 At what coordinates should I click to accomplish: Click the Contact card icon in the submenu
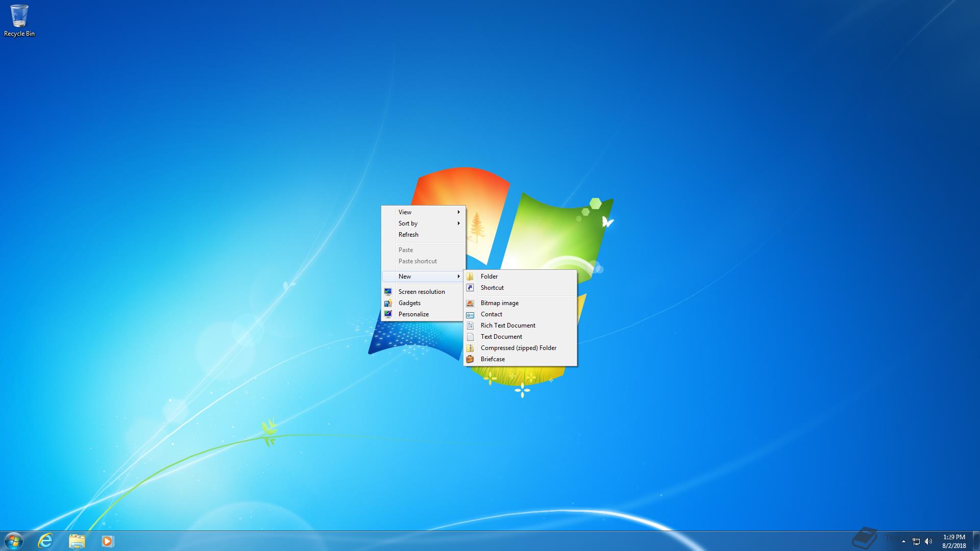[470, 315]
